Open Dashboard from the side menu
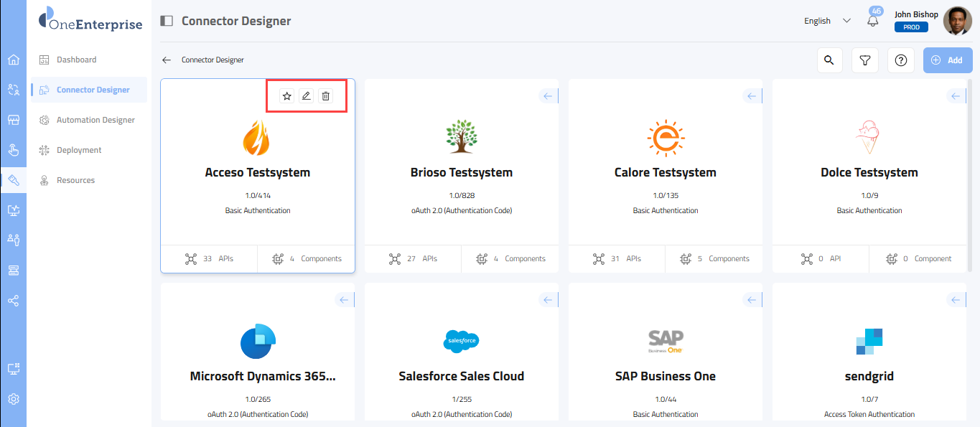980x427 pixels. coord(76,60)
